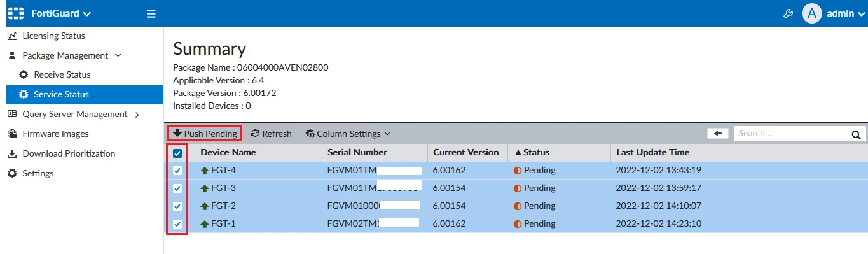Click the Push Pending button
The width and height of the screenshot is (868, 254).
tap(205, 134)
